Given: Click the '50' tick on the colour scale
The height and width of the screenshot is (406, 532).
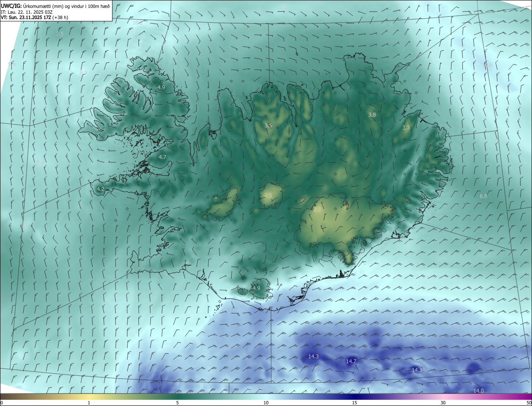Looking at the screenshot, I should 529,403.
